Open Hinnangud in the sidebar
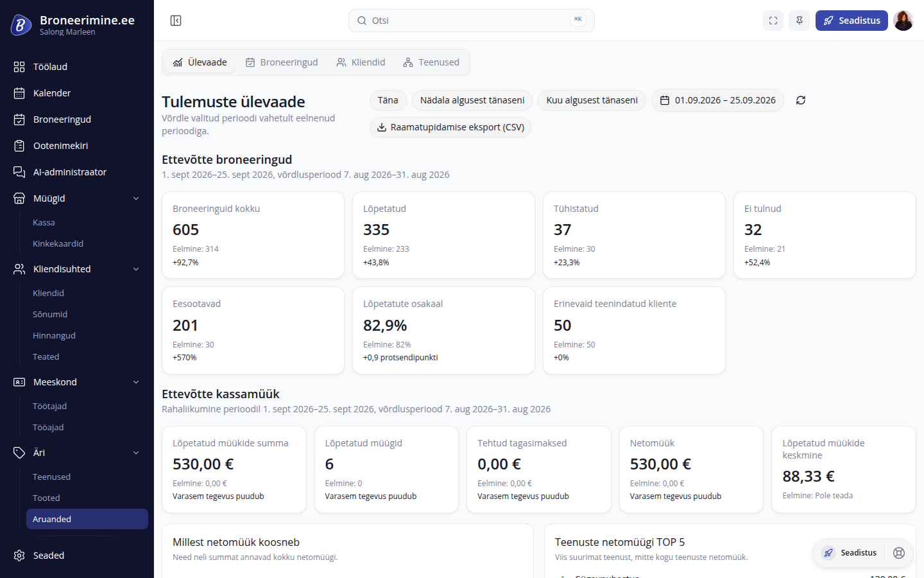 click(87, 336)
